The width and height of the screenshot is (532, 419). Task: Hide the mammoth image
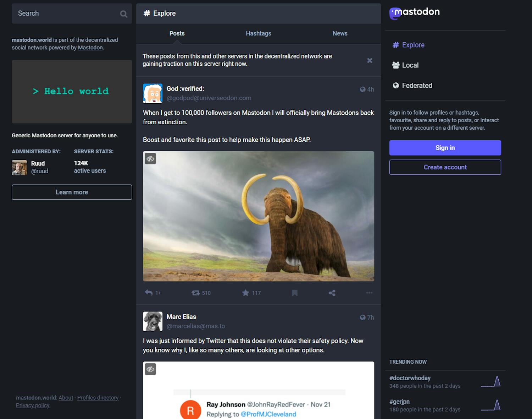tap(150, 159)
